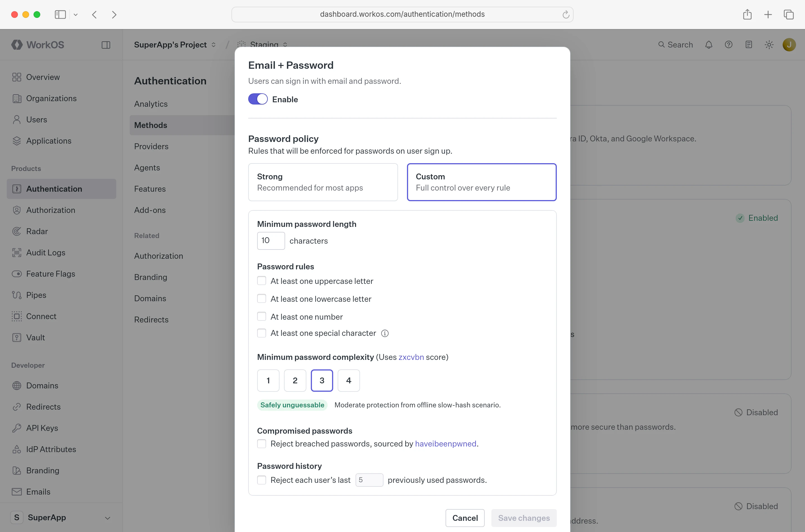The width and height of the screenshot is (805, 532).
Task: Click the Emails envelope icon
Action: tap(16, 492)
